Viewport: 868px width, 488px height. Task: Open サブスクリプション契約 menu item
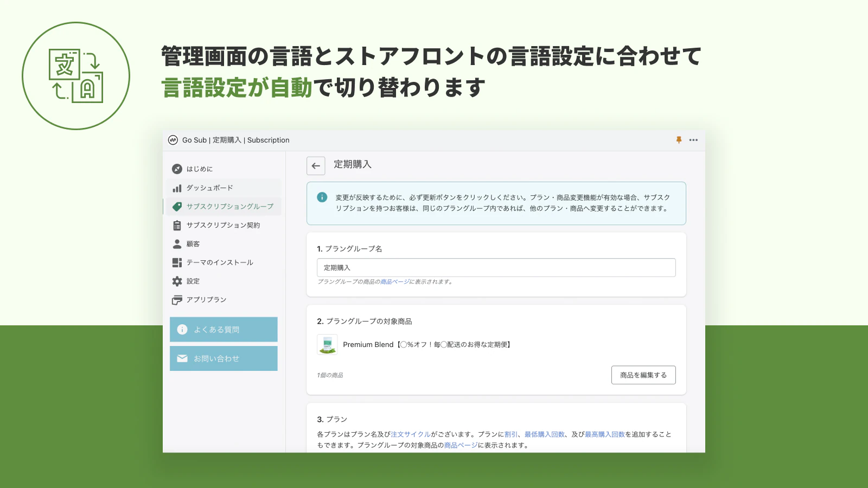[x=222, y=226]
